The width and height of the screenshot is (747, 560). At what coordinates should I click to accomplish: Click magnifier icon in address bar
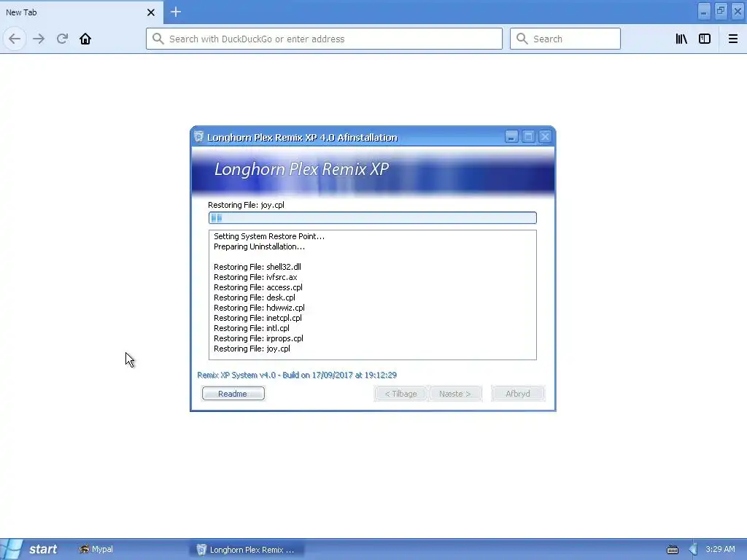click(x=158, y=39)
